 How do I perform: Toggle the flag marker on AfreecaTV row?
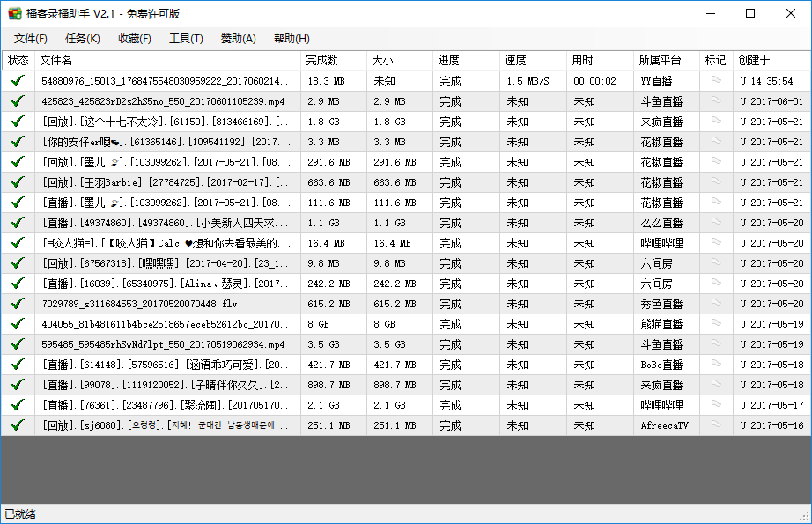click(716, 425)
